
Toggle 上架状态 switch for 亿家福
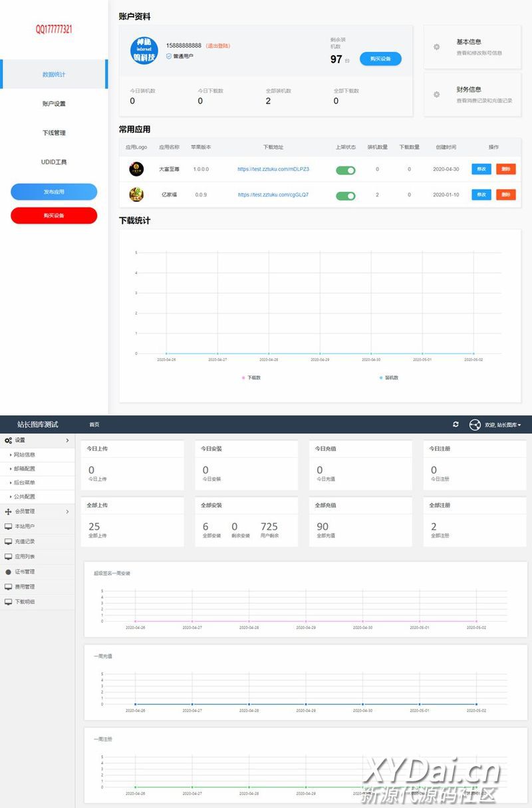pyautogui.click(x=346, y=196)
